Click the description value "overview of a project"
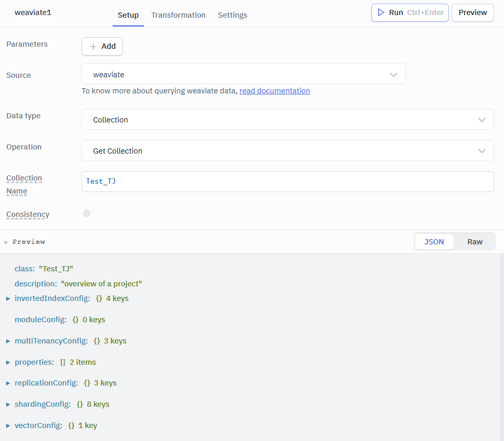This screenshot has width=504, height=441. pos(101,284)
